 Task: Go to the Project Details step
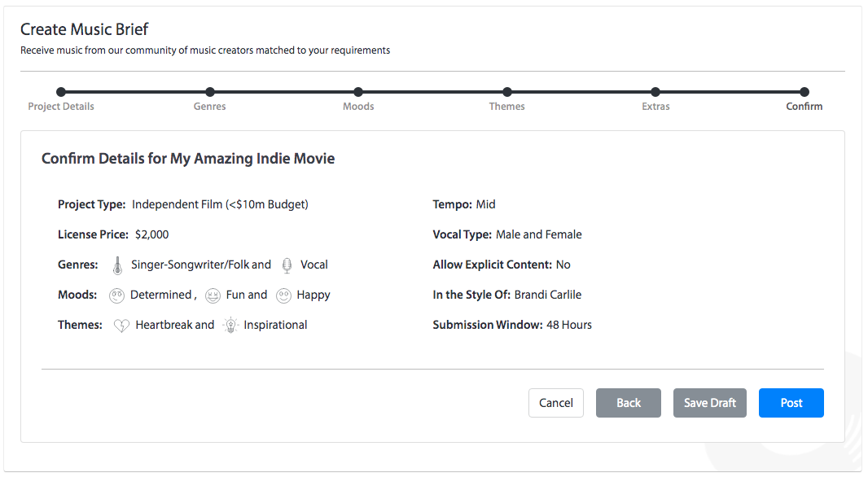pyautogui.click(x=61, y=107)
